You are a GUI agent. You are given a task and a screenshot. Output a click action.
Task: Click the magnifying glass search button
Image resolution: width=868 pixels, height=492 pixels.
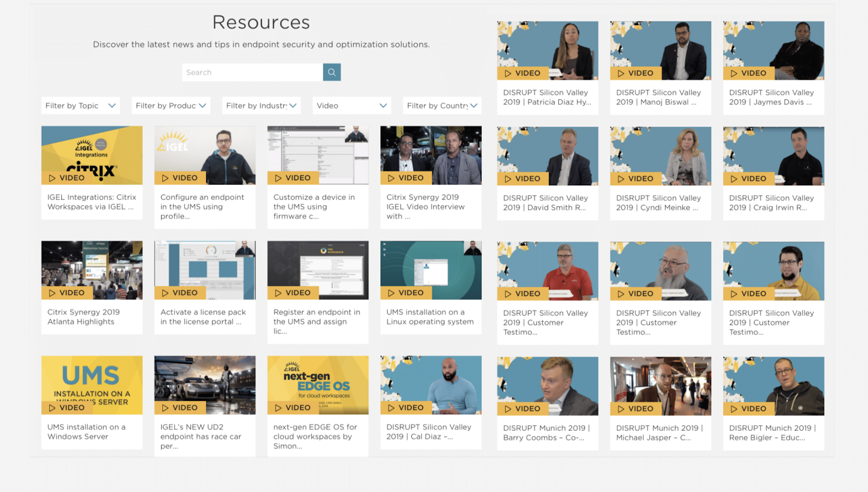click(331, 72)
